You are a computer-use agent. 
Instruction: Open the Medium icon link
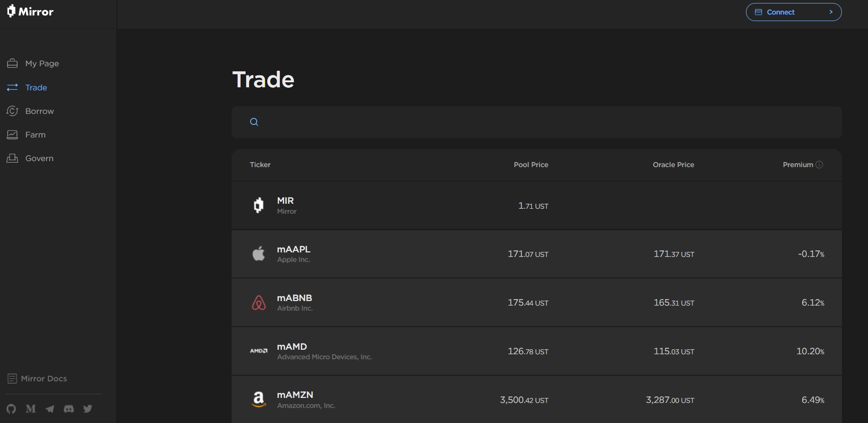(31, 409)
